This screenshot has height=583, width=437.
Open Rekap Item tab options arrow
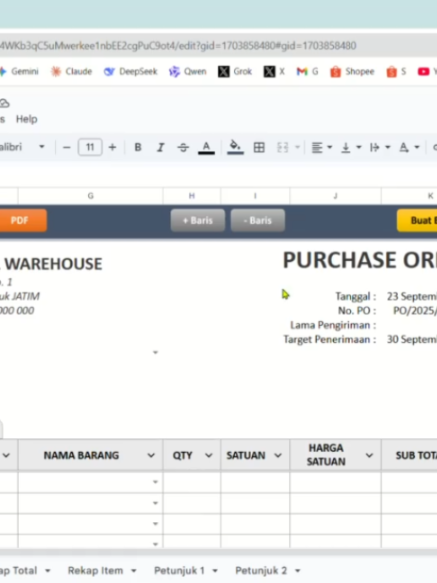tap(134, 571)
